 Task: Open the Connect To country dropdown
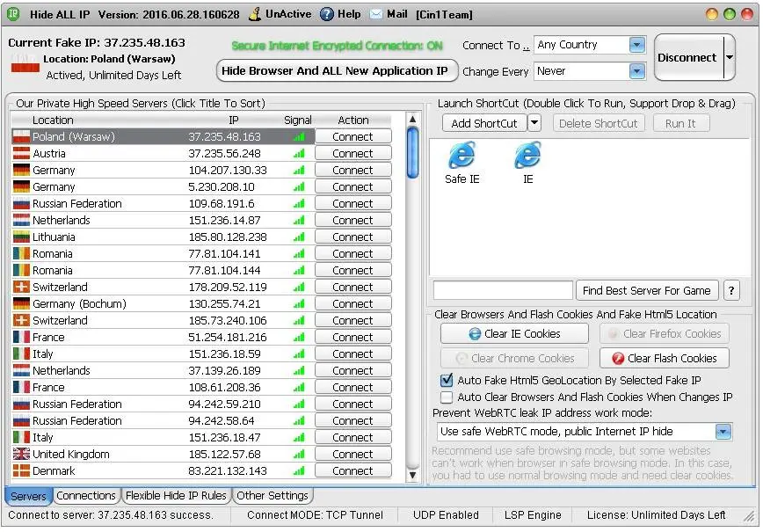[x=637, y=45]
